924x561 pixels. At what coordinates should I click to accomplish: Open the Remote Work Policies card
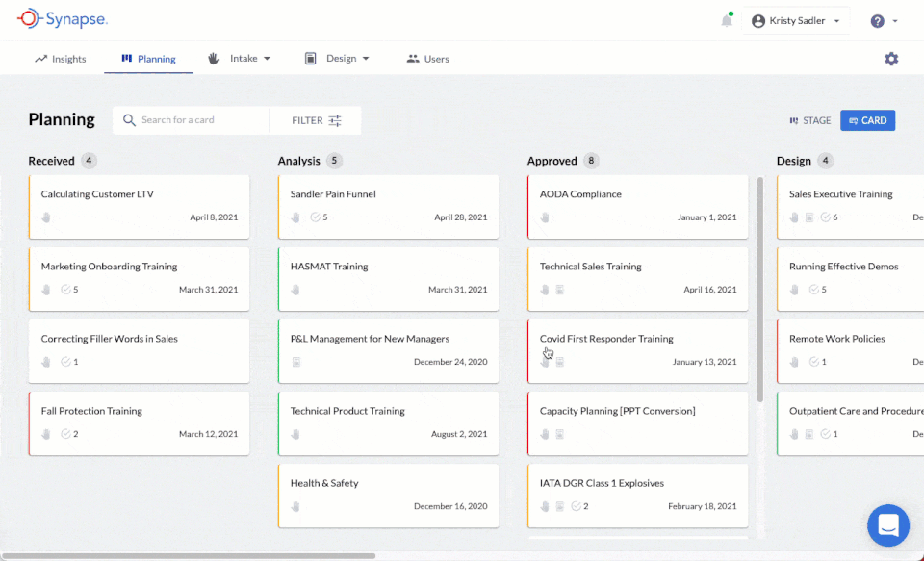[850, 351]
